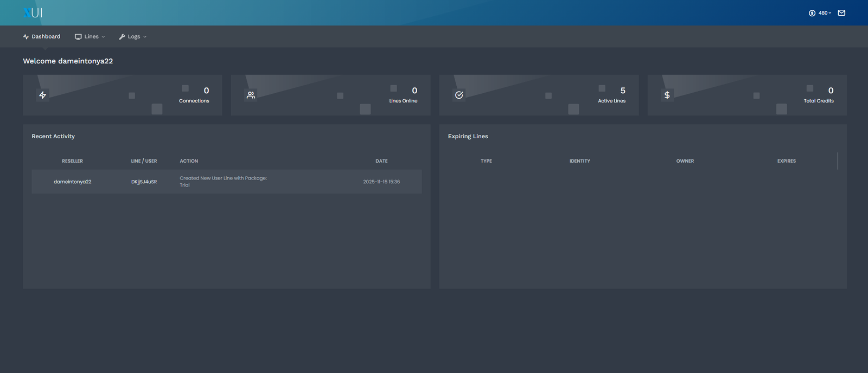Click the date 2025-11-15 15:36

click(381, 182)
